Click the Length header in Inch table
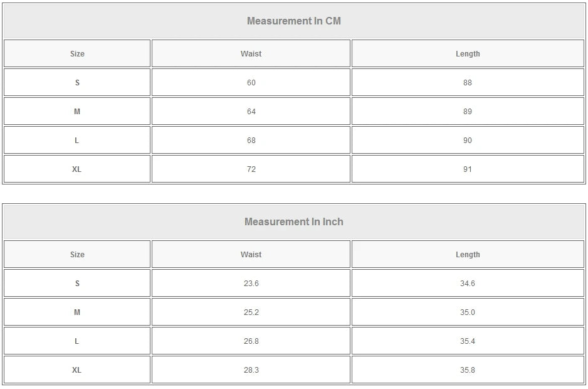The width and height of the screenshot is (588, 389). [x=468, y=255]
